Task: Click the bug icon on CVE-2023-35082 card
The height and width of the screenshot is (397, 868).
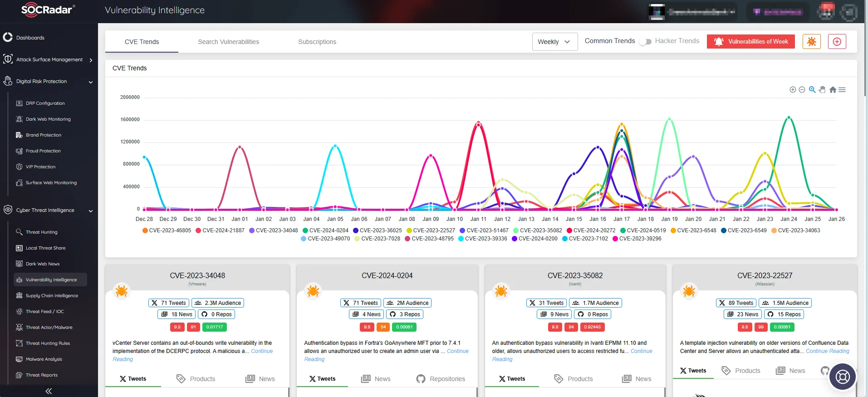Action: point(501,291)
